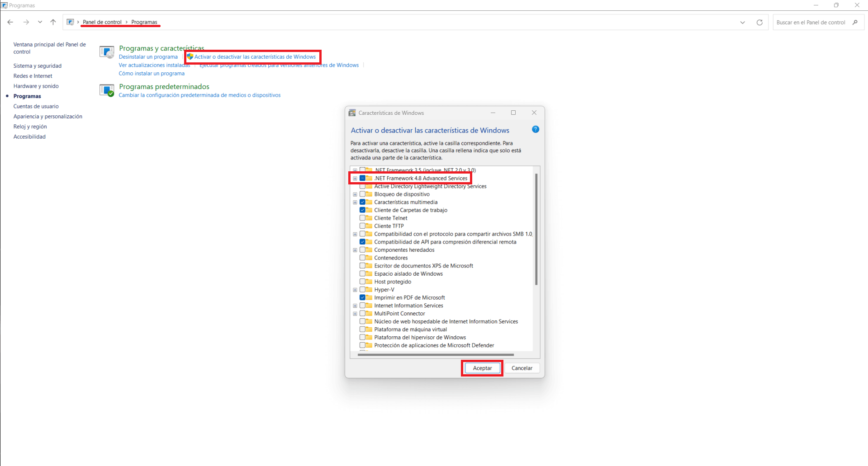Viewport: 868px width, 466px height.
Task: Click Cómo instalar un programa link
Action: pos(152,74)
